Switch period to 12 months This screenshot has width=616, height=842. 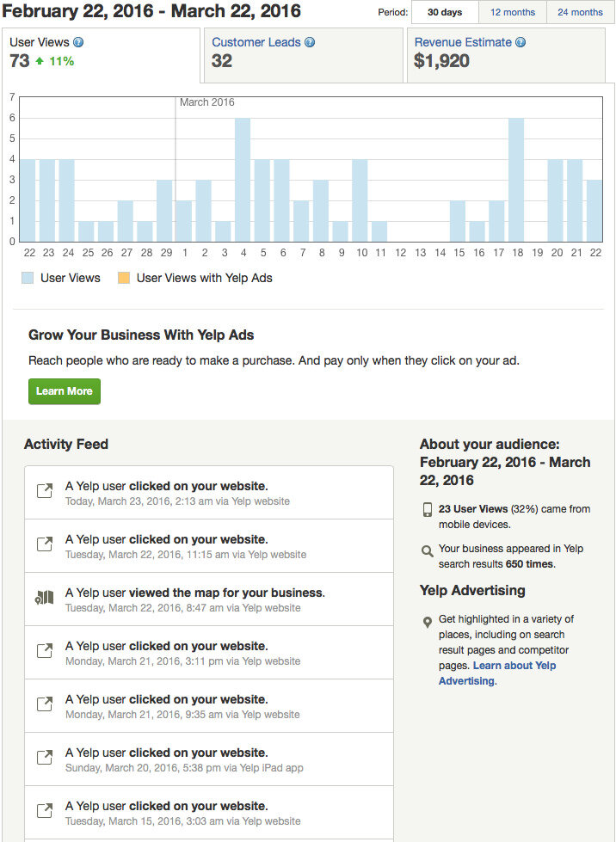513,12
